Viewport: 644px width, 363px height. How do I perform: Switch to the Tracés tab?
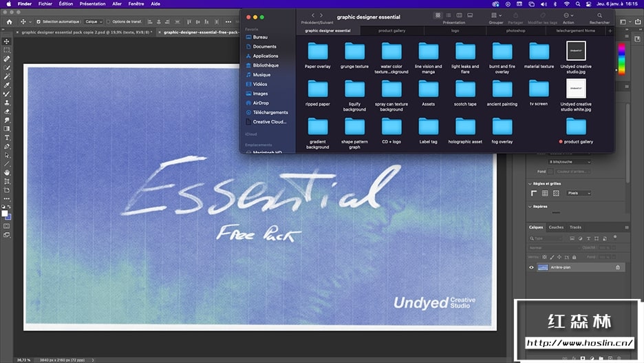click(x=575, y=227)
